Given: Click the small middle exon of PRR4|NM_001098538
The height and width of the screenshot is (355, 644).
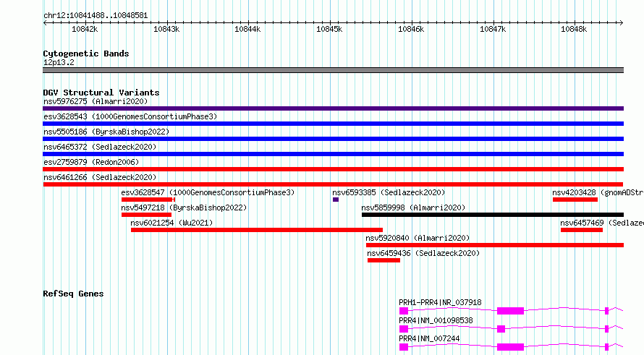Looking at the screenshot, I should [501, 329].
